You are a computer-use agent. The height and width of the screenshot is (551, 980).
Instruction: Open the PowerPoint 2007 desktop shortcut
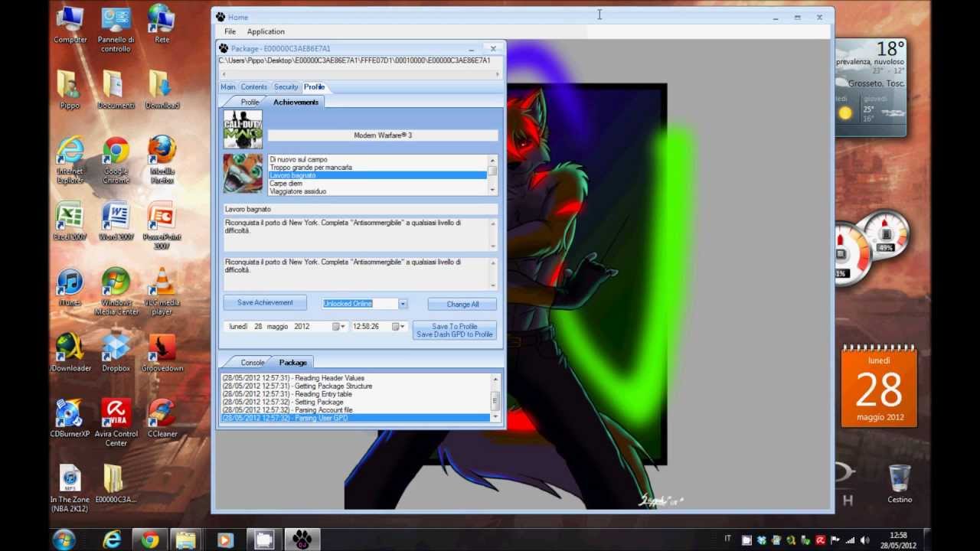click(162, 227)
